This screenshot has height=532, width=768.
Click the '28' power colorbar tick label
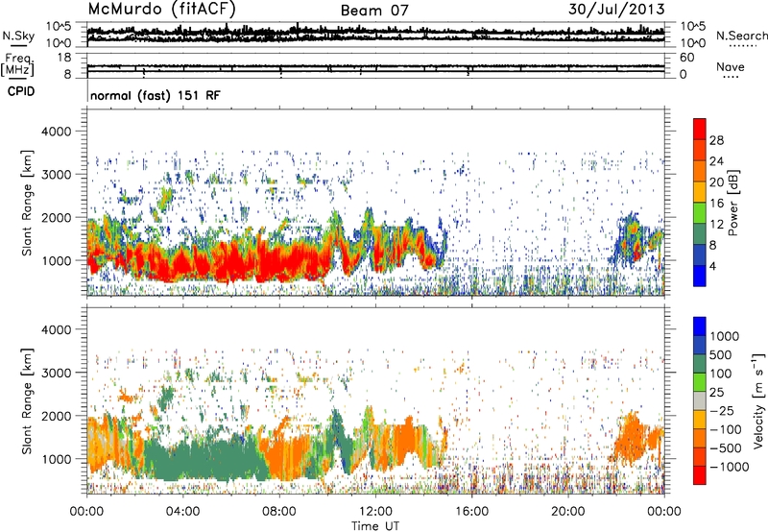pos(716,140)
